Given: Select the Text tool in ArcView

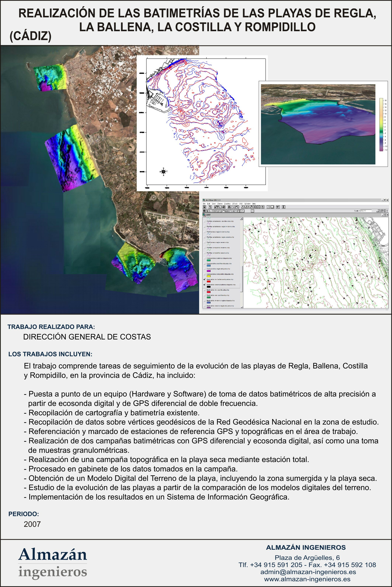Looking at the screenshot, I should pyautogui.click(x=240, y=211).
